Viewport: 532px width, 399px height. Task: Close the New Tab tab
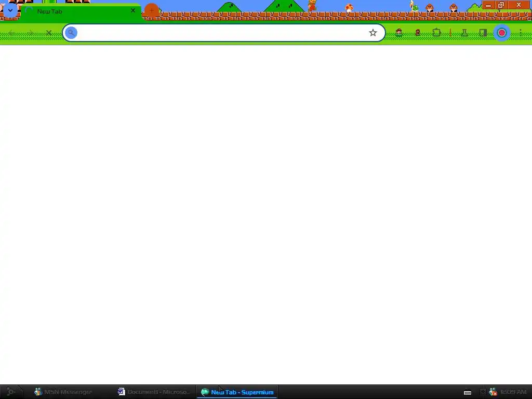click(x=133, y=11)
